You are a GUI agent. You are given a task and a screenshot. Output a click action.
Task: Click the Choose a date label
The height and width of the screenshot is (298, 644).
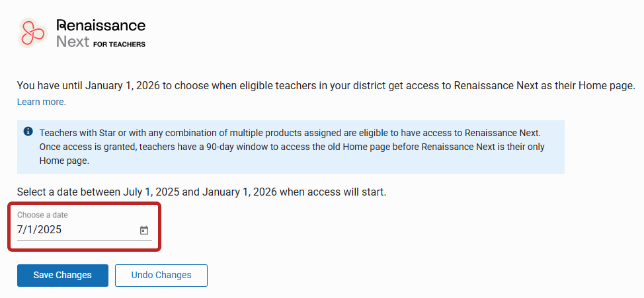pyautogui.click(x=42, y=215)
